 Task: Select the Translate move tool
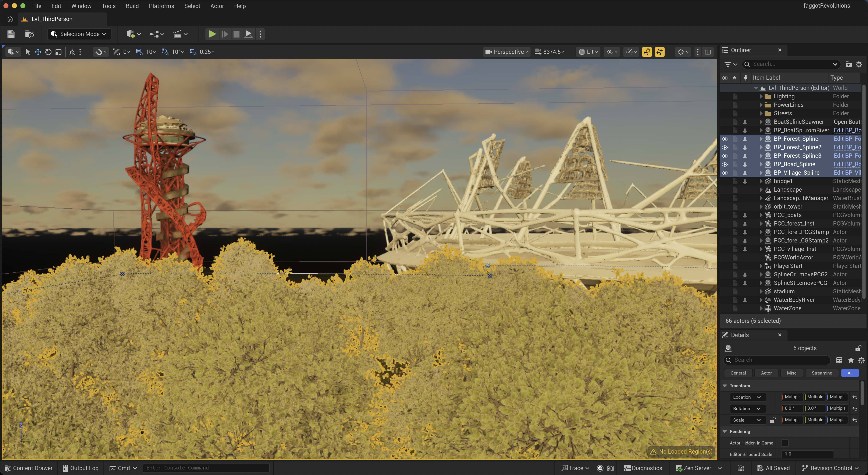coord(38,52)
